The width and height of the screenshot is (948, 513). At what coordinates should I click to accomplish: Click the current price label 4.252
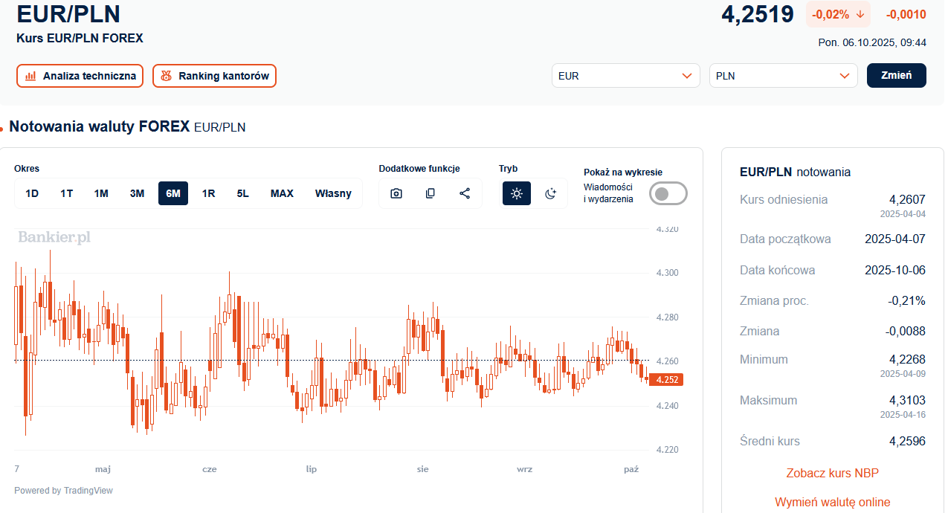667,380
